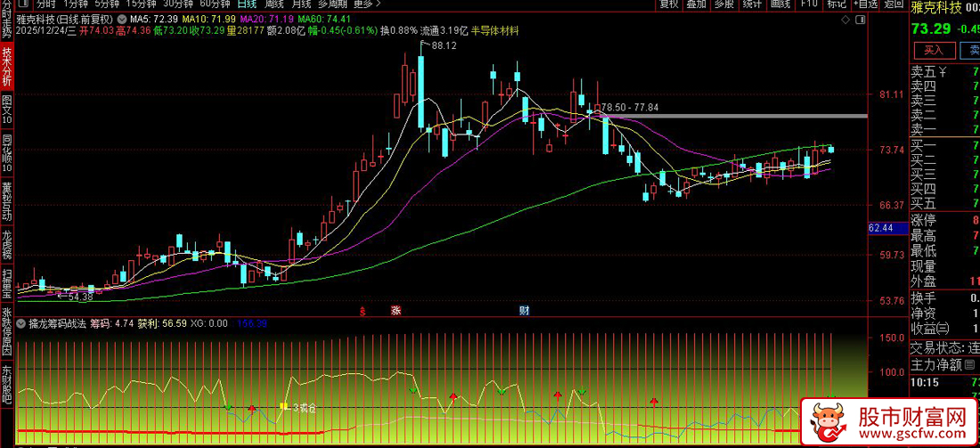Select the 5分钟 period tab

click(107, 4)
